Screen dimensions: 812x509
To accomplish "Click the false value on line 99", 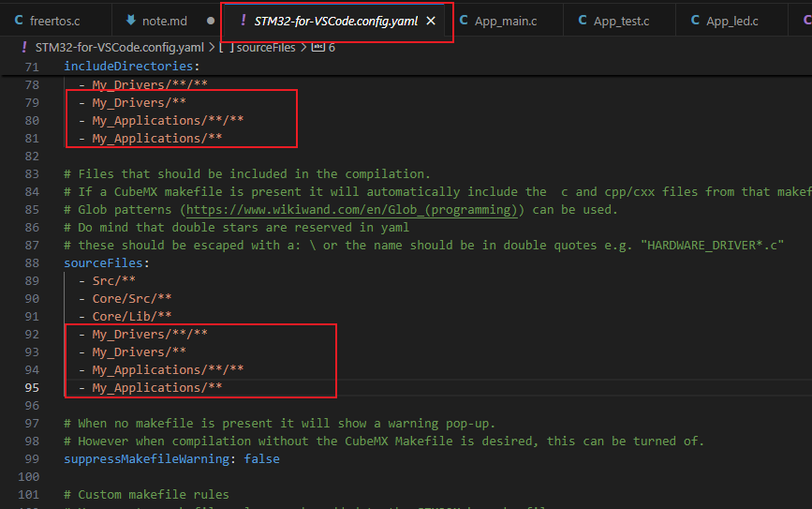I will pos(261,458).
